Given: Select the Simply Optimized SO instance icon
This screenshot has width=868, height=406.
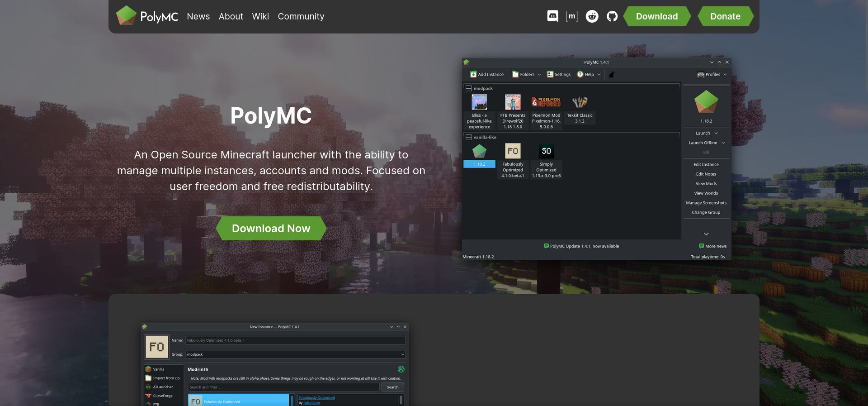Looking at the screenshot, I should tap(546, 151).
